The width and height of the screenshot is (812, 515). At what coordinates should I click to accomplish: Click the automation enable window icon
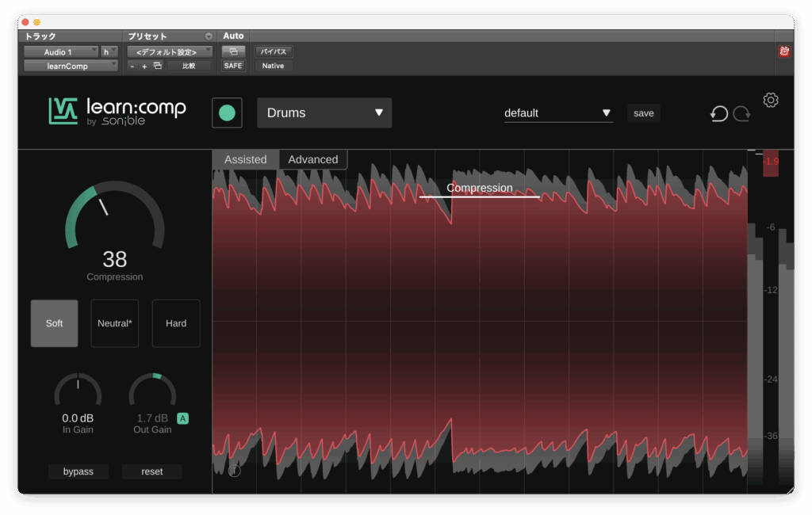click(233, 51)
